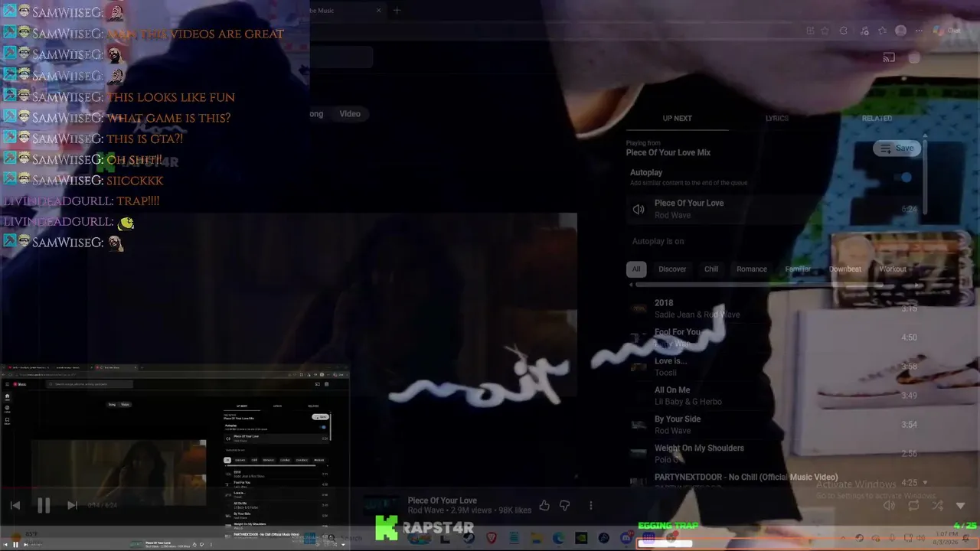Filter the queue by Chill
Image resolution: width=980 pixels, height=551 pixels.
coord(711,269)
